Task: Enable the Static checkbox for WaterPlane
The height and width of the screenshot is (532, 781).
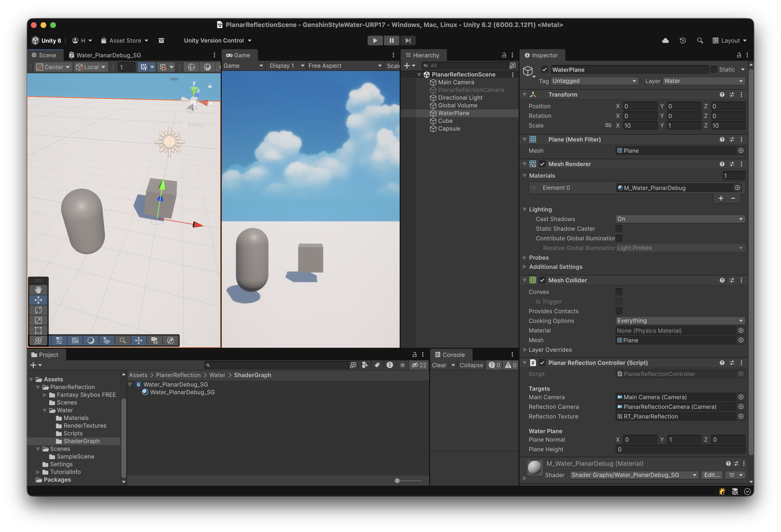Action: pos(714,69)
